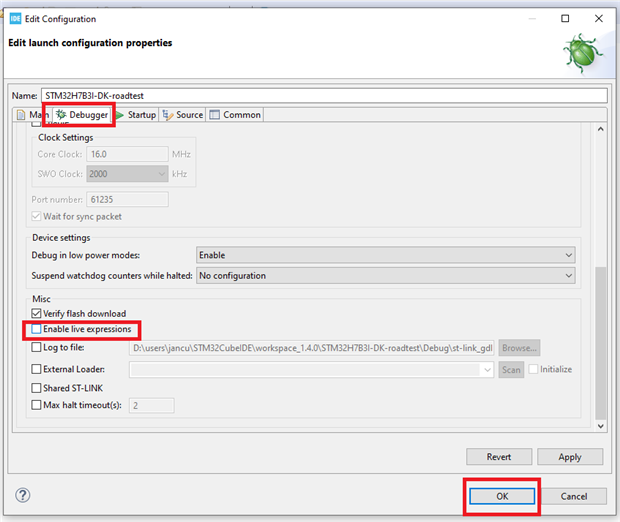Click the Main tab page icon
620x522 pixels.
click(21, 115)
